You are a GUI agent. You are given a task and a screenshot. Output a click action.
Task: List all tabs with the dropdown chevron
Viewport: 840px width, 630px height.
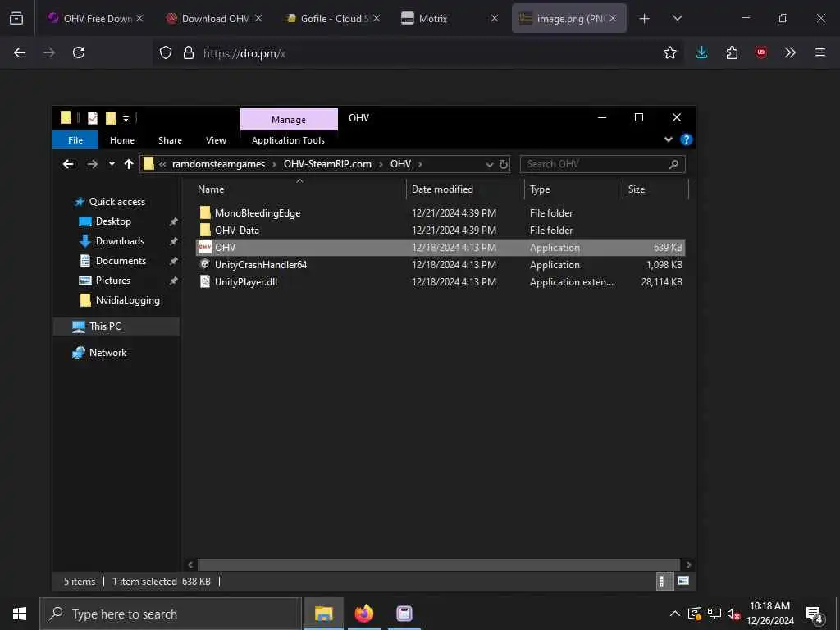tap(677, 18)
